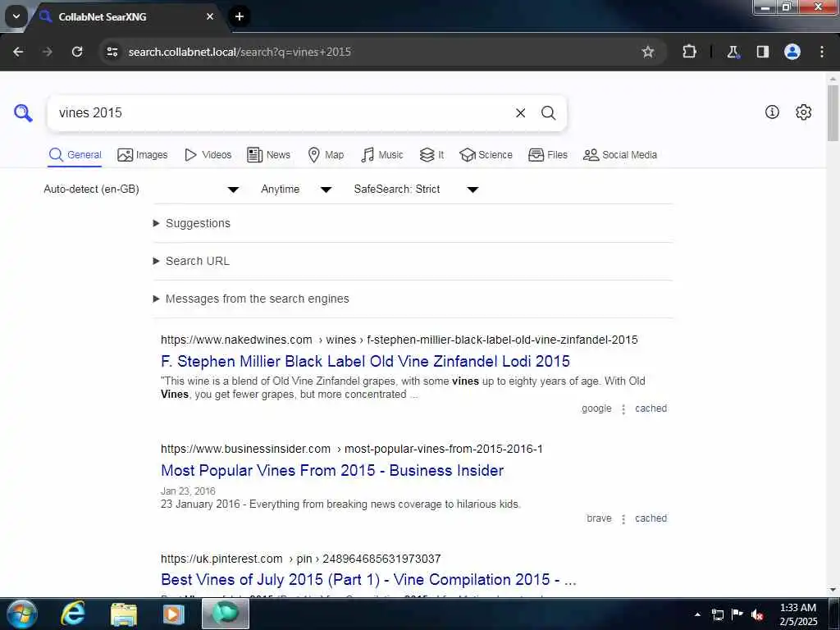Click the SearXNG logo magnifier icon
This screenshot has width=840, height=630.
pyautogui.click(x=23, y=113)
